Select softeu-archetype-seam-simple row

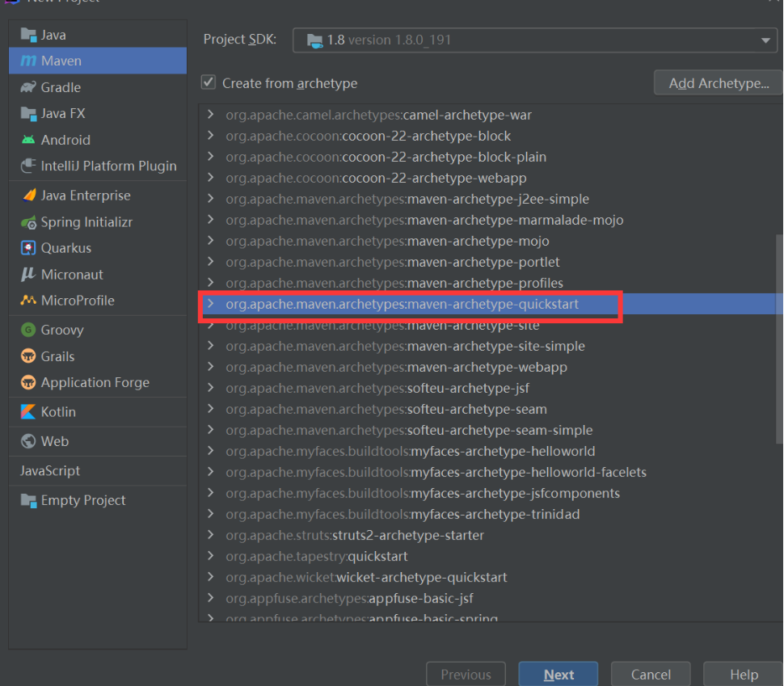490,430
